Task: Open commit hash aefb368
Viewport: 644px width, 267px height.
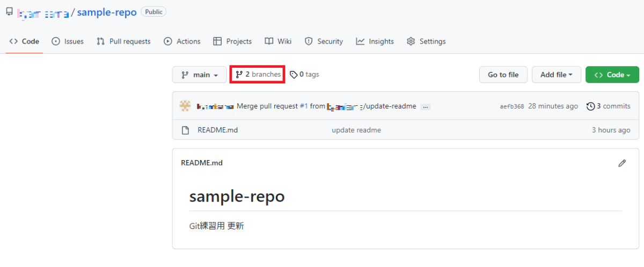Action: pos(512,106)
